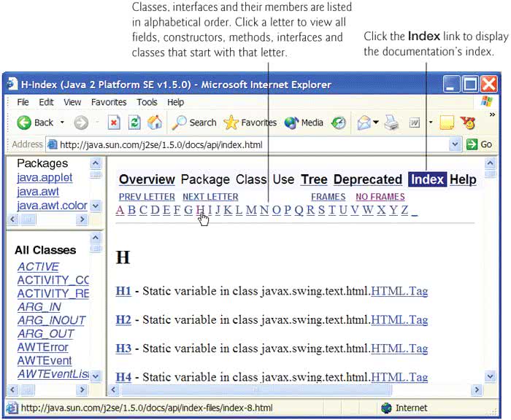Screen dimensions: 511x420
Task: Jump to index letter Z
Action: (404, 210)
